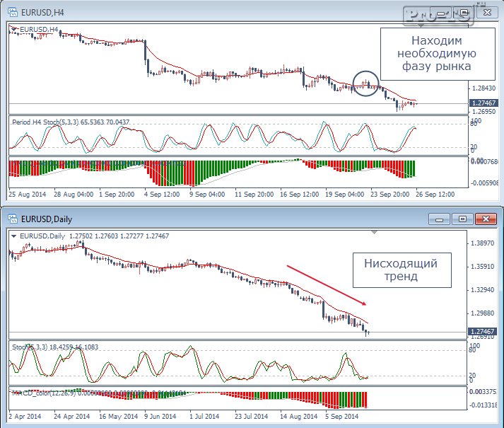This screenshot has width=504, height=428.
Task: Minimize the EURUSD,H4 window
Action: [440, 13]
